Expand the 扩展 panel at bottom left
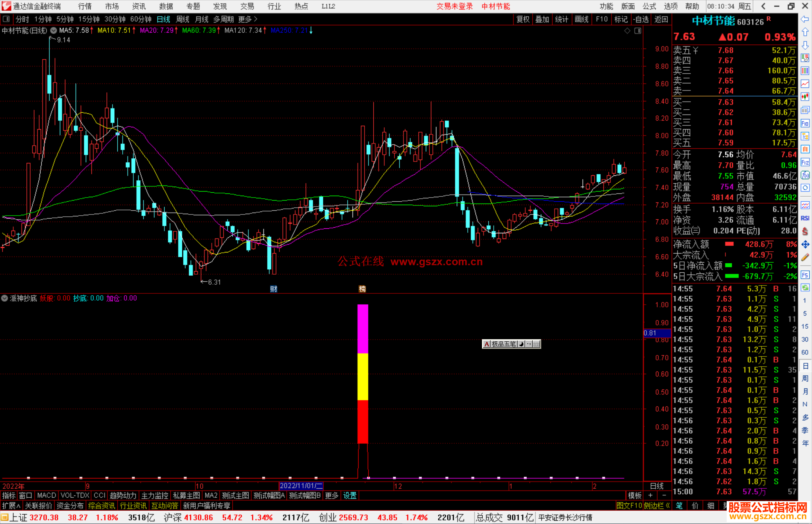The image size is (812, 524). [11, 506]
